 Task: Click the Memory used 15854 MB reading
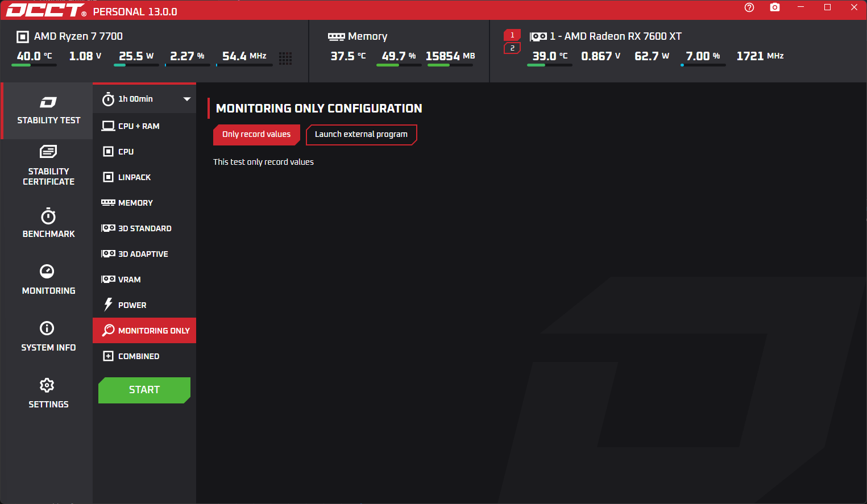click(450, 56)
